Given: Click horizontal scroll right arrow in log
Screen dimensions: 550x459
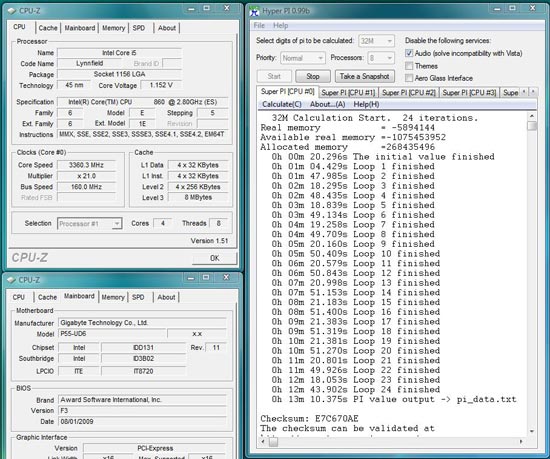Looking at the screenshot, I should coord(521,441).
